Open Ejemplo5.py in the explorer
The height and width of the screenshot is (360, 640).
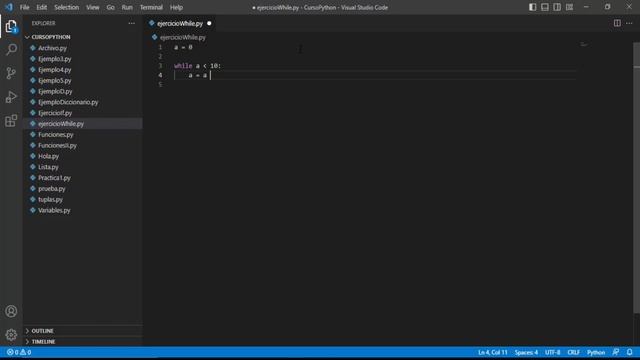(55, 80)
